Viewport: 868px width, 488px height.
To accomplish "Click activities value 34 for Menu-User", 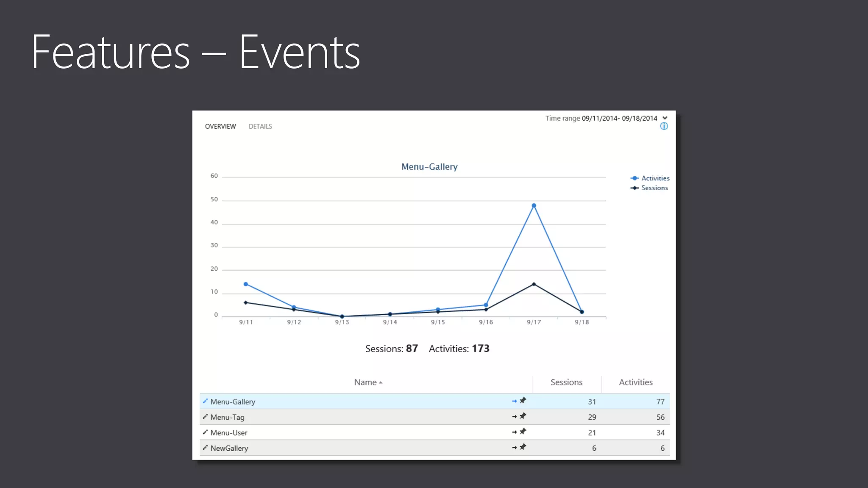I will pos(661,433).
